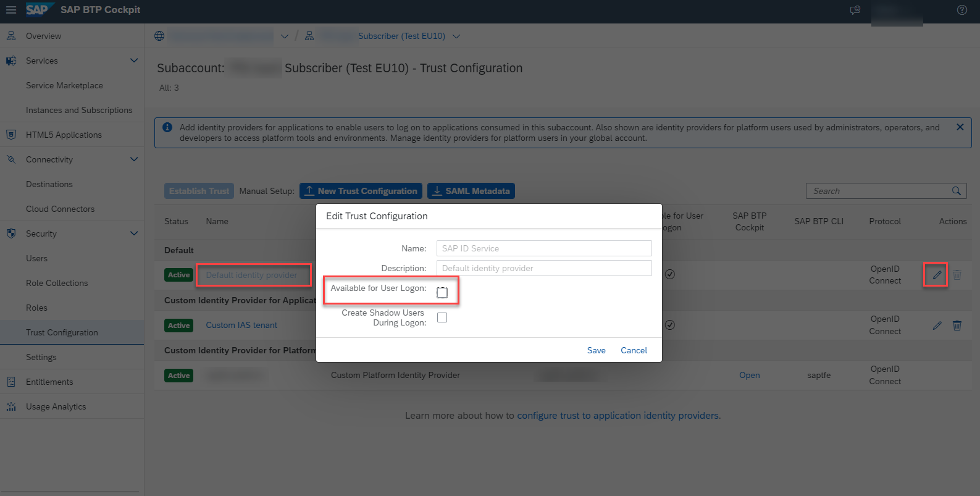980x496 pixels.
Task: Click the Open link in SAP BTP Cockpit column
Action: coord(750,375)
